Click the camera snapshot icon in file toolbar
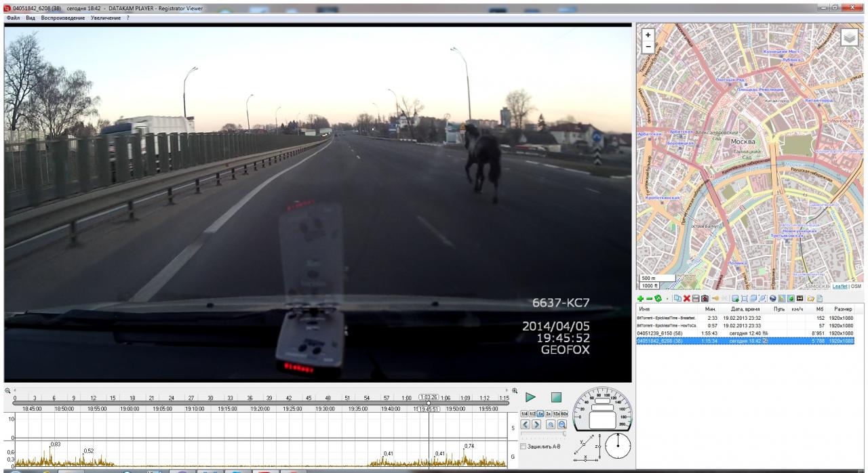Image resolution: width=868 pixels, height=473 pixels. pos(705,299)
